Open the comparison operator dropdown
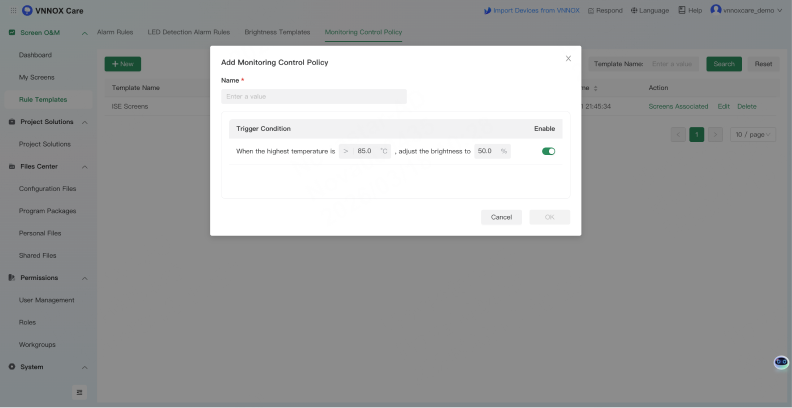Image resolution: width=792 pixels, height=408 pixels. 346,151
